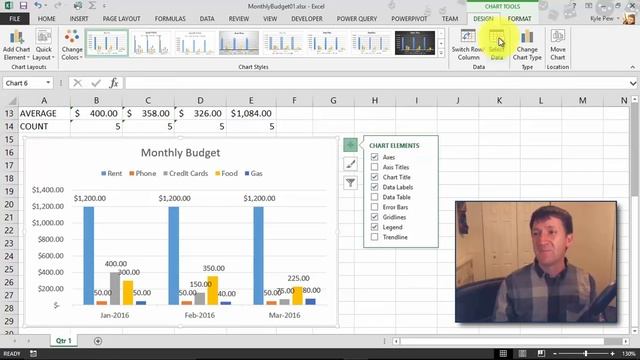Click Select Data button

497,45
